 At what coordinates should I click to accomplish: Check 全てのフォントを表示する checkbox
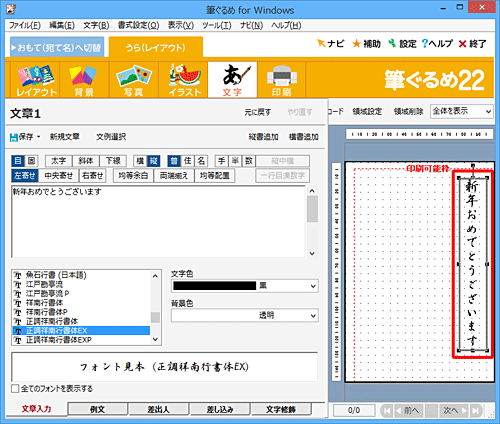coord(15,389)
